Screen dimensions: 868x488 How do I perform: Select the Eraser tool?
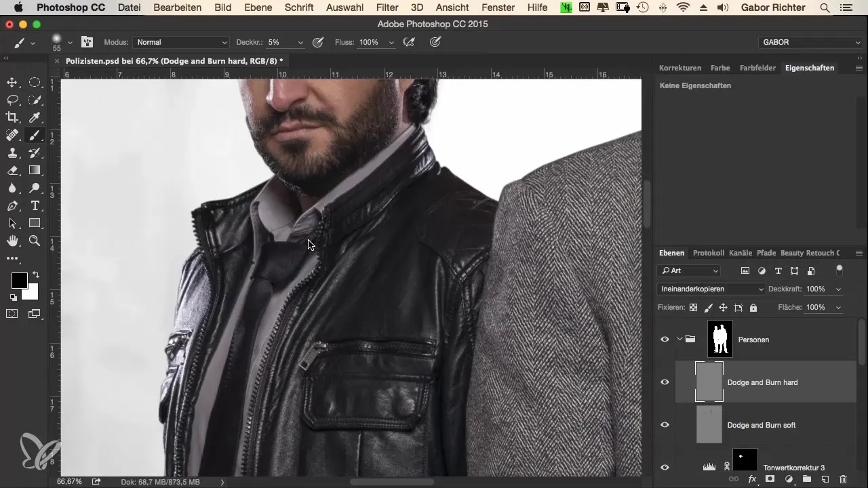(12, 171)
